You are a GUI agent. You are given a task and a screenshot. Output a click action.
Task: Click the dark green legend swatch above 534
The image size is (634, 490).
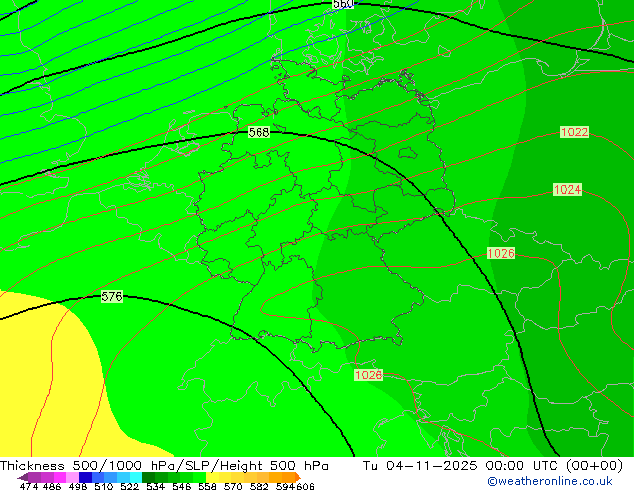click(x=148, y=477)
